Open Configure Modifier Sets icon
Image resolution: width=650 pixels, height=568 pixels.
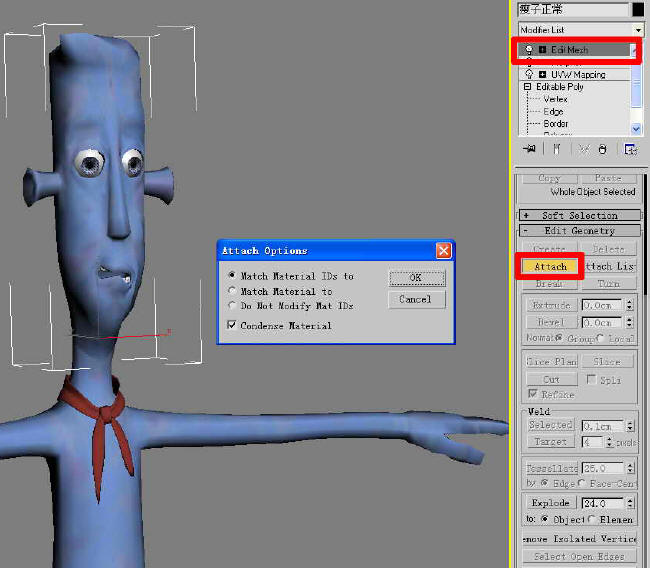click(x=631, y=149)
